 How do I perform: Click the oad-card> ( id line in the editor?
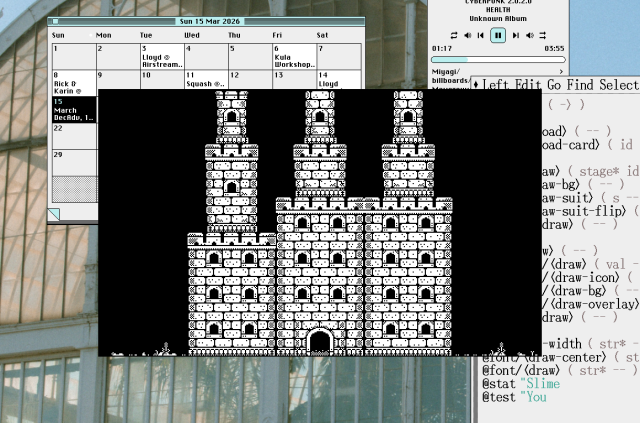click(x=587, y=145)
